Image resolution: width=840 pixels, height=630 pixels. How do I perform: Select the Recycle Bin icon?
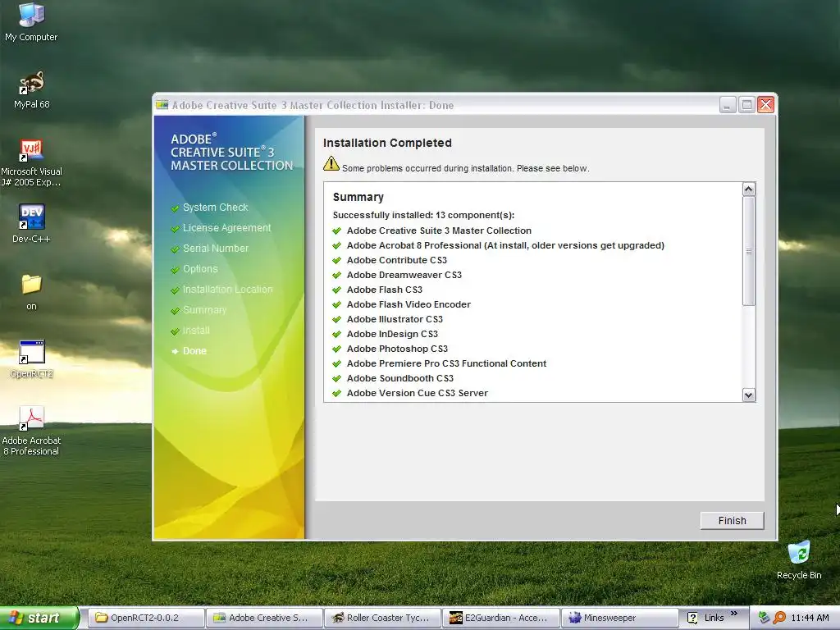point(799,560)
